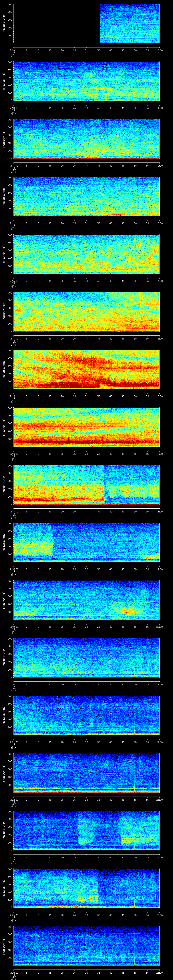The width and height of the screenshot is (173, 980).
Task: Click the 25:00 end-of-axis time label
Action: [x=160, y=915]
